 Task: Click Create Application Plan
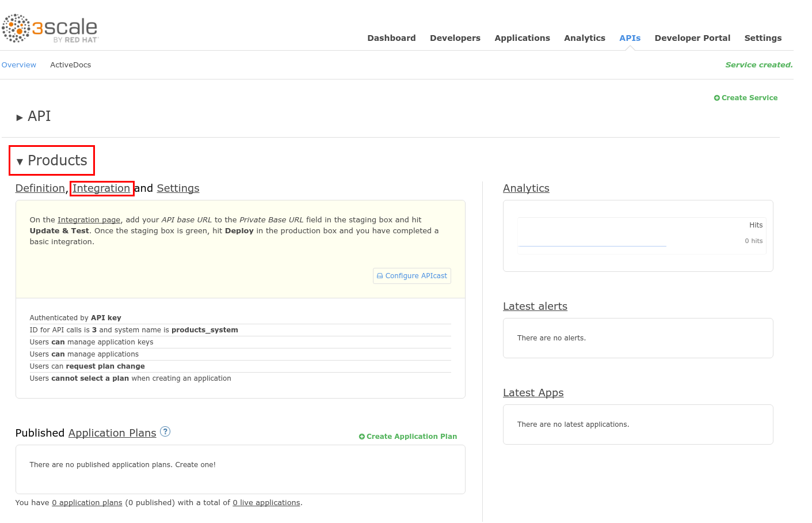(408, 437)
